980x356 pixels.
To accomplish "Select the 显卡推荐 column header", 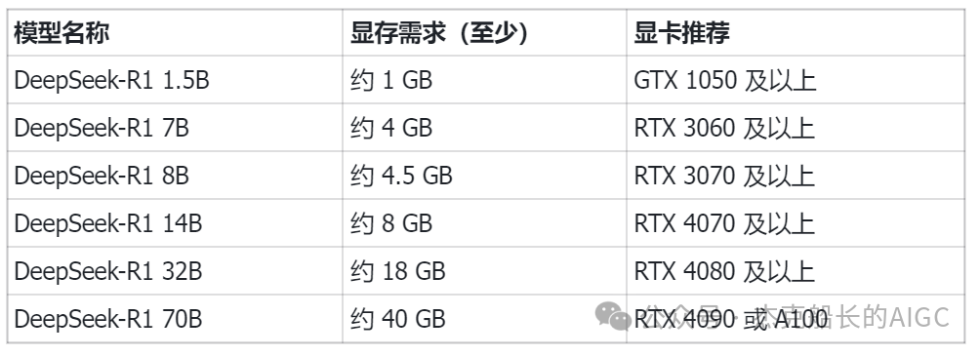I will pyautogui.click(x=796, y=32).
